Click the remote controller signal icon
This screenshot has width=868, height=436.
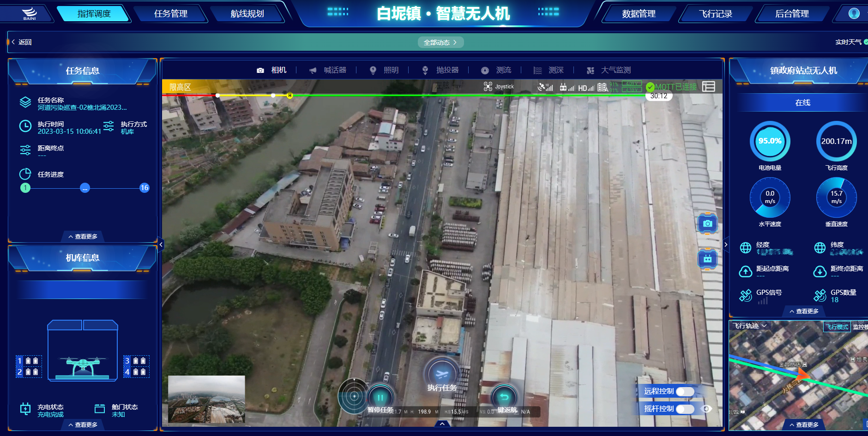click(567, 87)
